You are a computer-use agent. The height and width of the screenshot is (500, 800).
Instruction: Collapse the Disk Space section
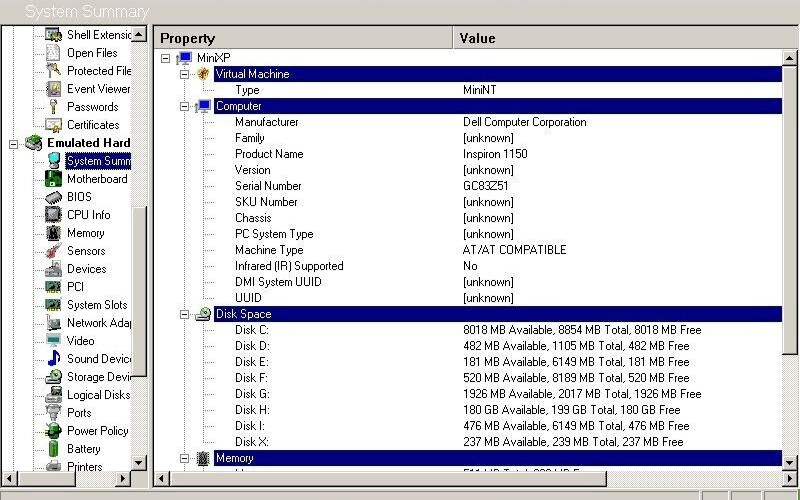(x=184, y=314)
